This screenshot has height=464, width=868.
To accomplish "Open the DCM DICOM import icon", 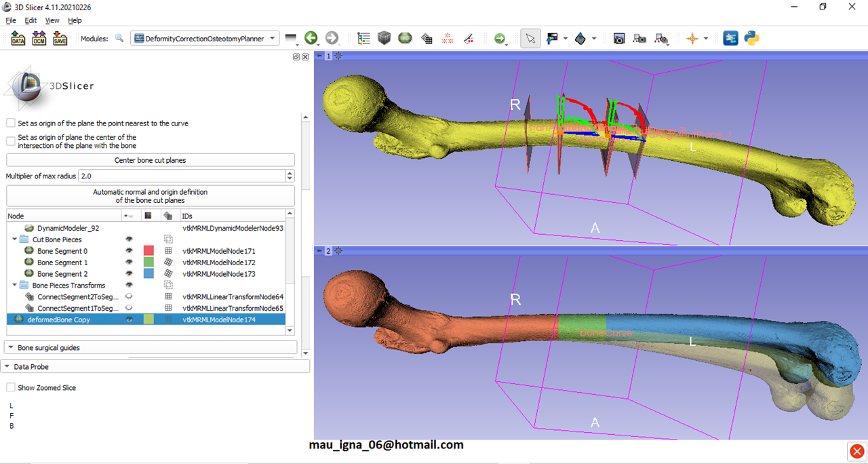I will (x=39, y=39).
